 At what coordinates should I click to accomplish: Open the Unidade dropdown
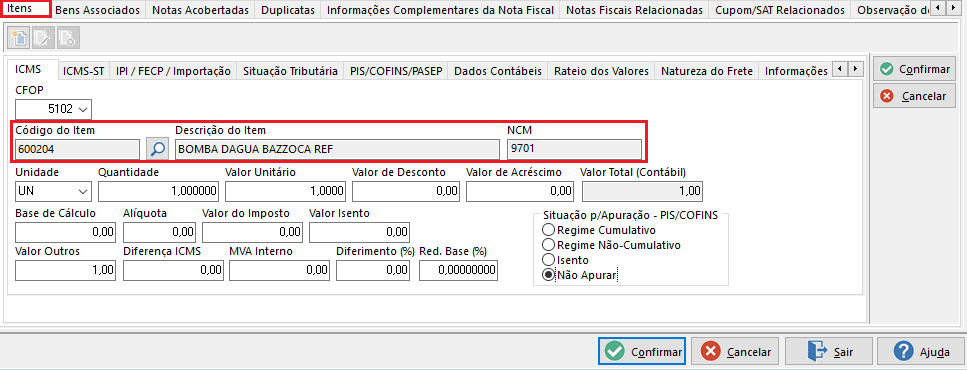point(84,192)
